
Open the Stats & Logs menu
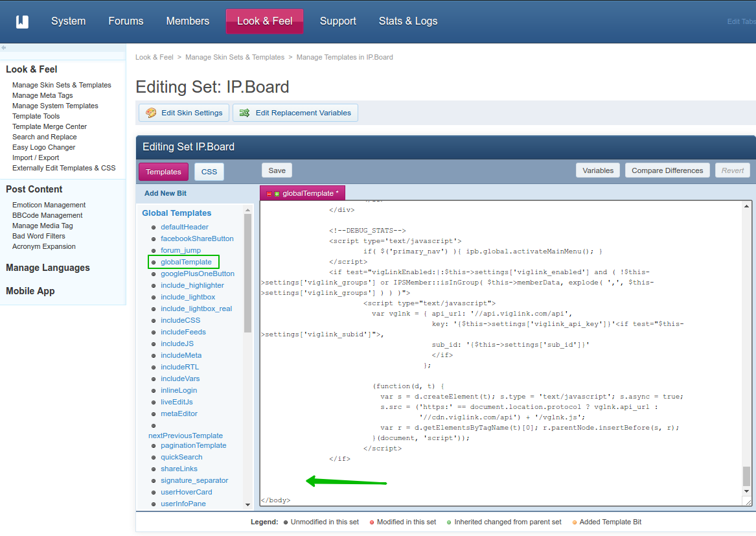coord(408,21)
